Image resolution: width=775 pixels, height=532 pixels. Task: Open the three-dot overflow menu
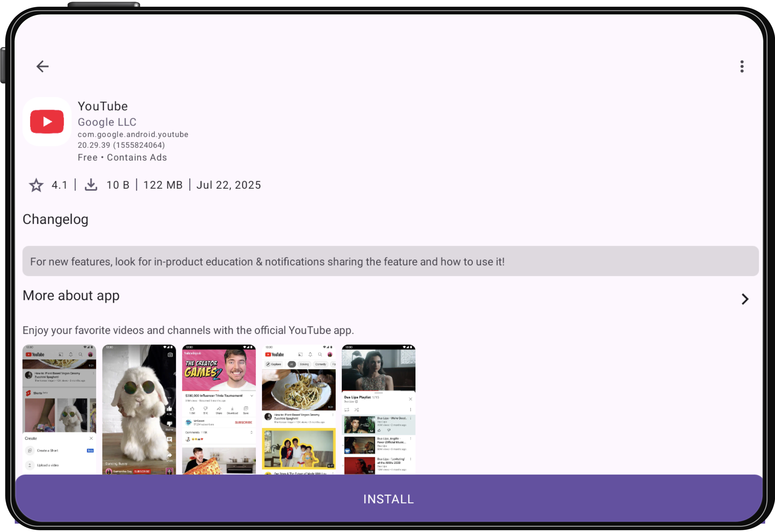coord(742,66)
